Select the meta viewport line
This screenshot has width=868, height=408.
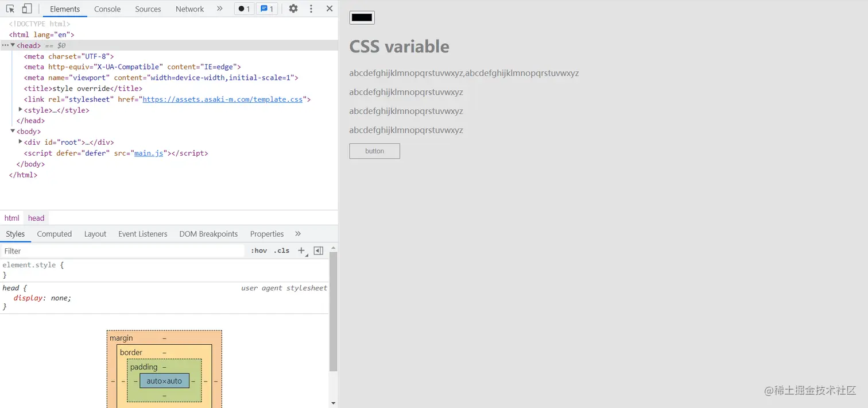click(161, 78)
